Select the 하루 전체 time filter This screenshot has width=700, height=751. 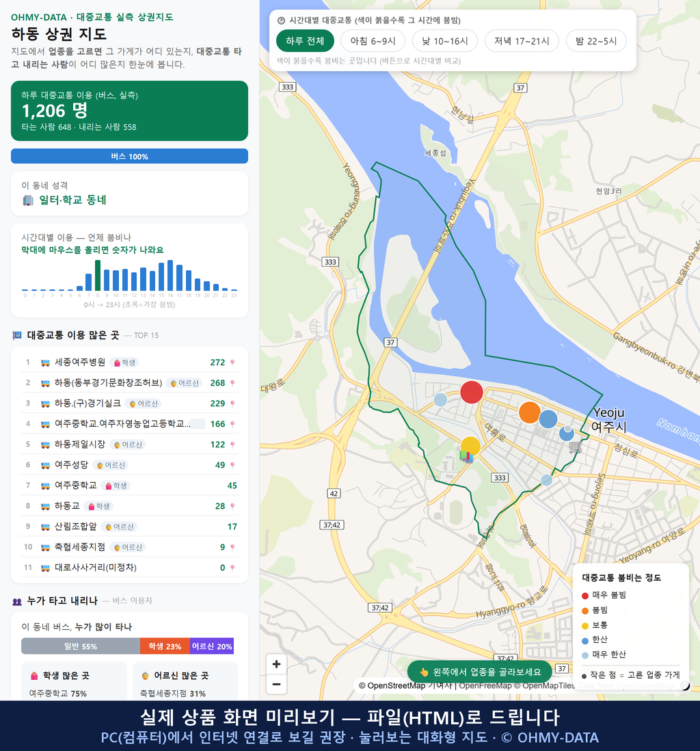click(x=305, y=41)
